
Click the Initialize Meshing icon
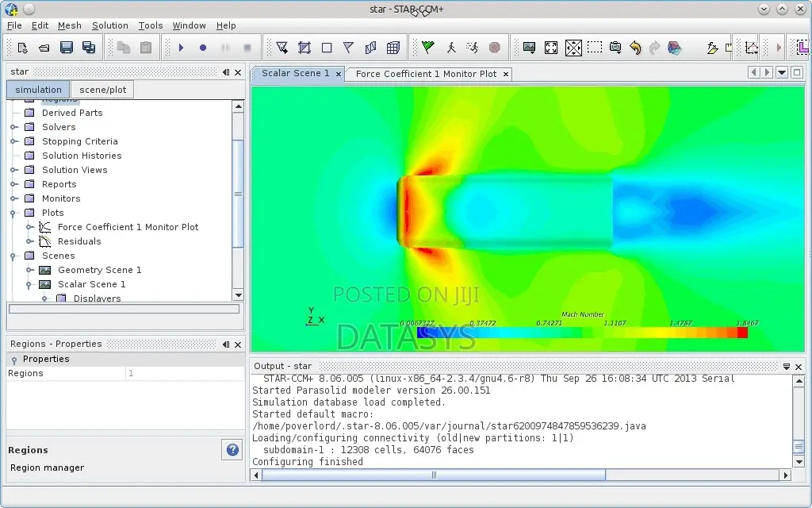tap(304, 48)
